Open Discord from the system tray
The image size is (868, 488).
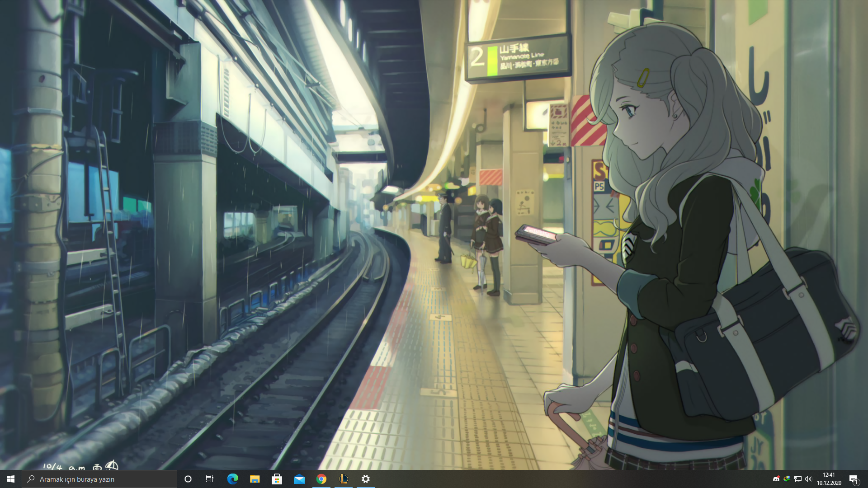[776, 479]
